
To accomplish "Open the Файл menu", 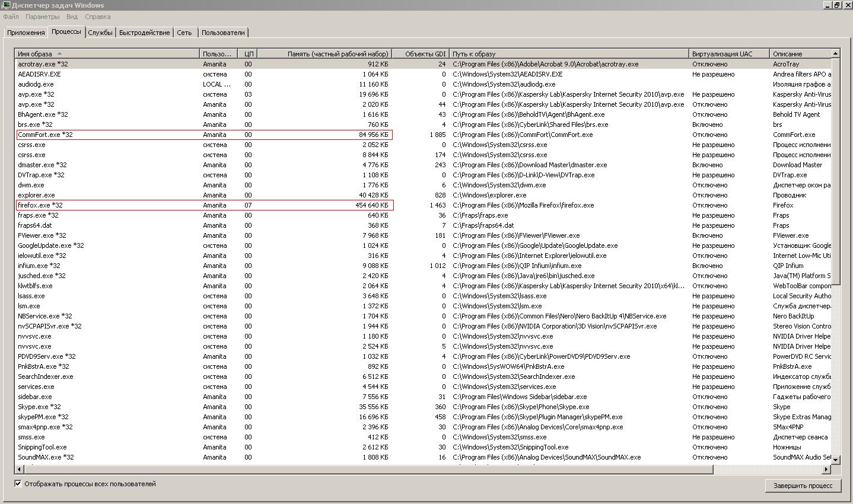I will [11, 17].
